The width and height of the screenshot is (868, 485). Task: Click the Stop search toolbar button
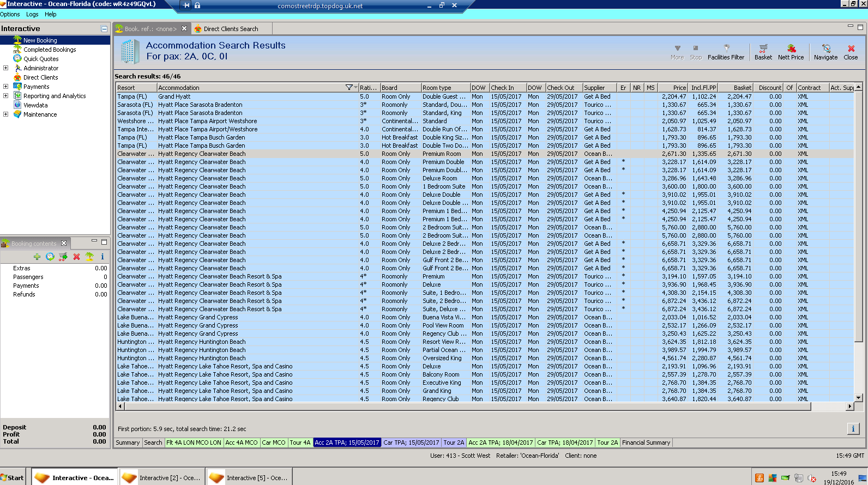pyautogui.click(x=696, y=52)
